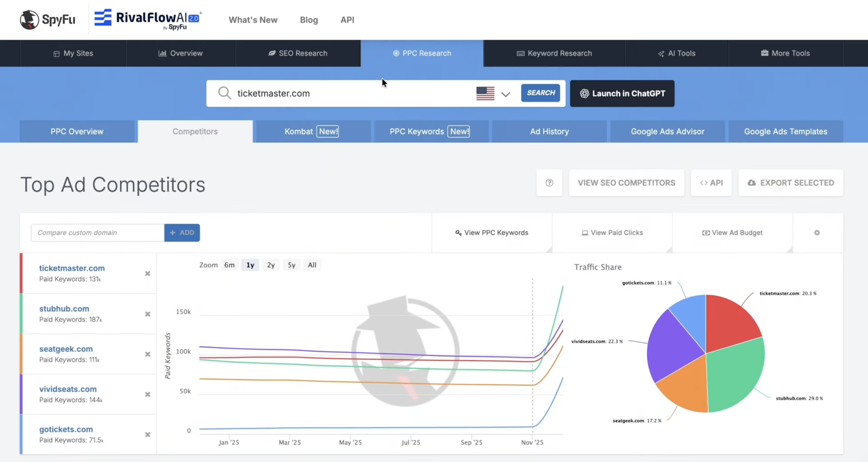Set chart zoom to All

[x=312, y=265]
